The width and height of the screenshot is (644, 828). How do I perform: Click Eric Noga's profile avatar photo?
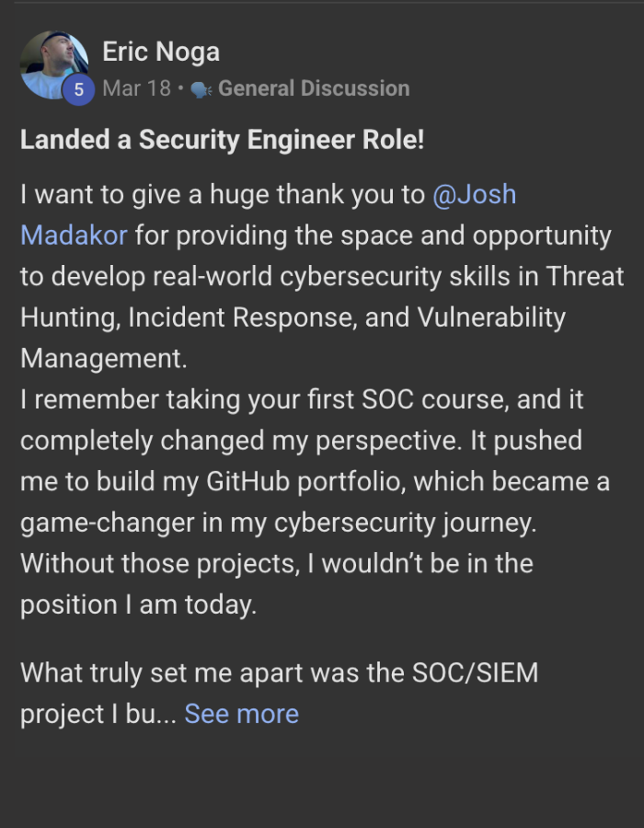(x=53, y=63)
